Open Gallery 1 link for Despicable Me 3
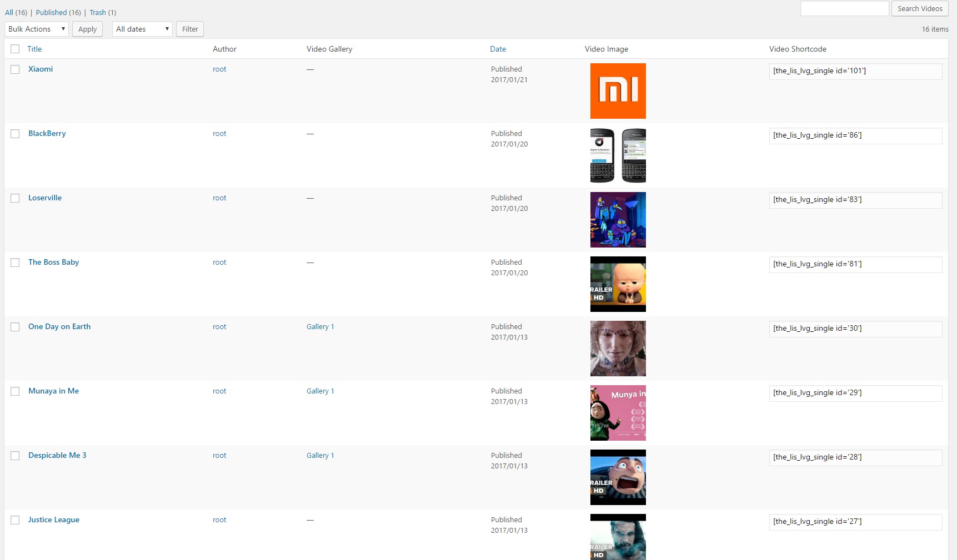Screen dimensions: 957x560 tap(320, 455)
